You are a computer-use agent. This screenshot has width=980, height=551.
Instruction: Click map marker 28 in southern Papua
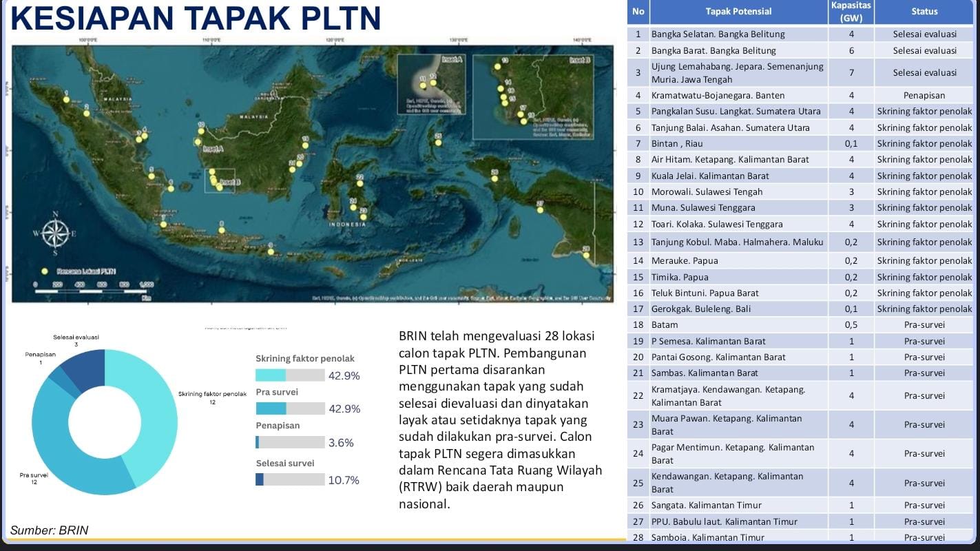pos(586,255)
